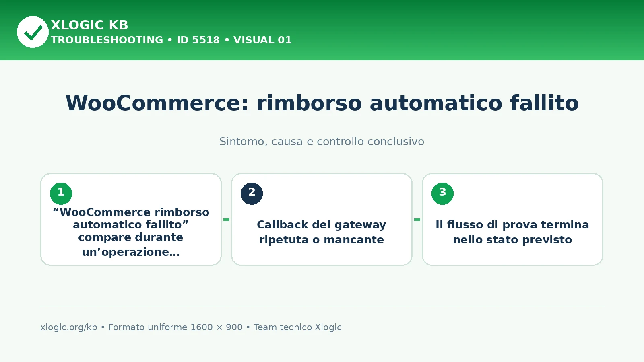Image resolution: width=644 pixels, height=362 pixels.
Task: Click the white checkmark logo icon
Action: [x=33, y=32]
